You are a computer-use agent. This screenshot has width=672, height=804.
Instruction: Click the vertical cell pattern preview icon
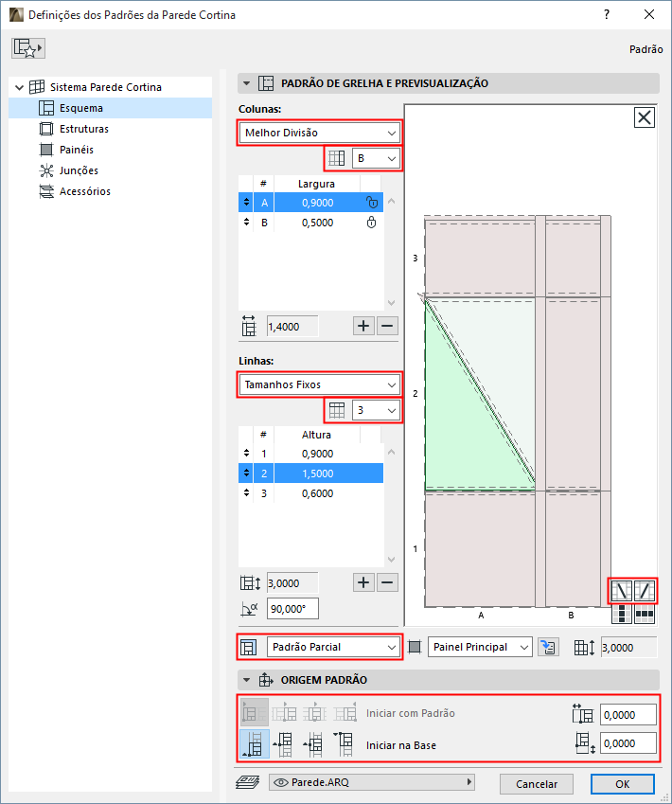[622, 614]
